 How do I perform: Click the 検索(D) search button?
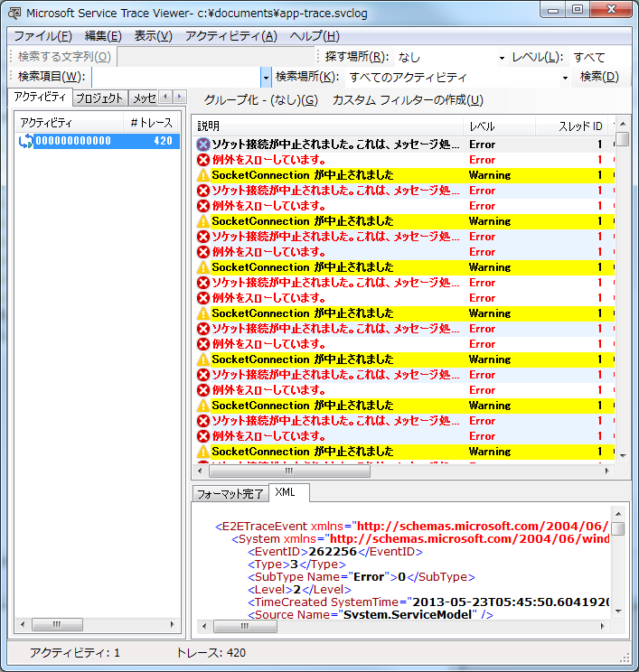tap(599, 77)
